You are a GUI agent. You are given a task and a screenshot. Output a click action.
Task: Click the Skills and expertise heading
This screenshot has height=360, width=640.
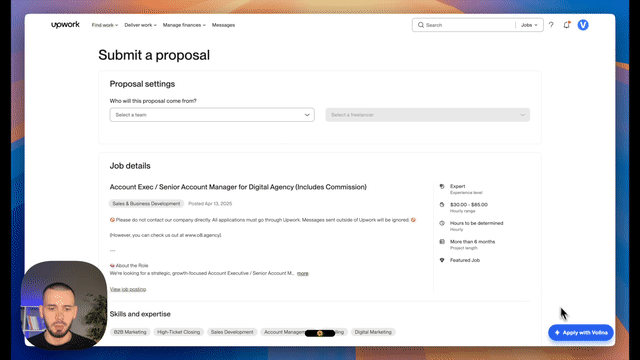(140, 314)
